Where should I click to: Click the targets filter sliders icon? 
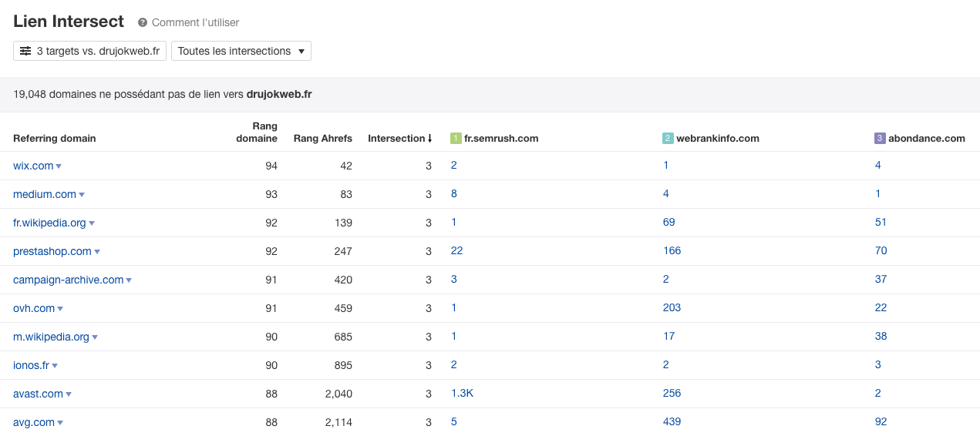(x=25, y=51)
